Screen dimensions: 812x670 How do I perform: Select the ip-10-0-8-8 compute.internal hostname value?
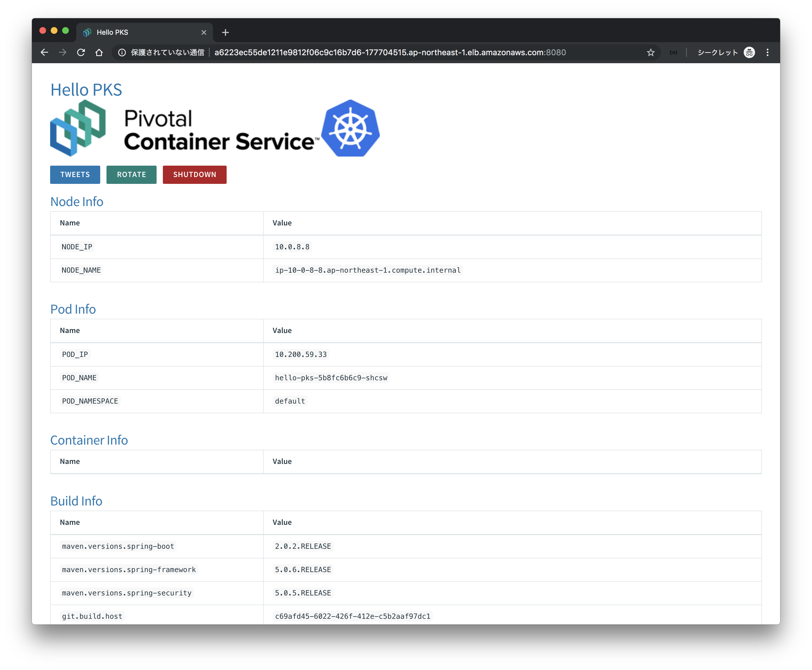point(368,271)
